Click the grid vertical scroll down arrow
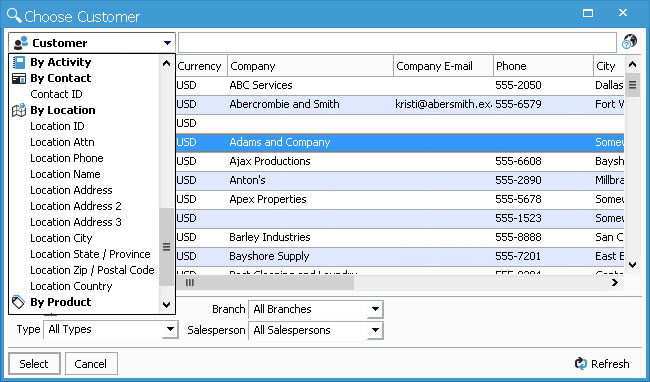This screenshot has width=650, height=382. 632,265
